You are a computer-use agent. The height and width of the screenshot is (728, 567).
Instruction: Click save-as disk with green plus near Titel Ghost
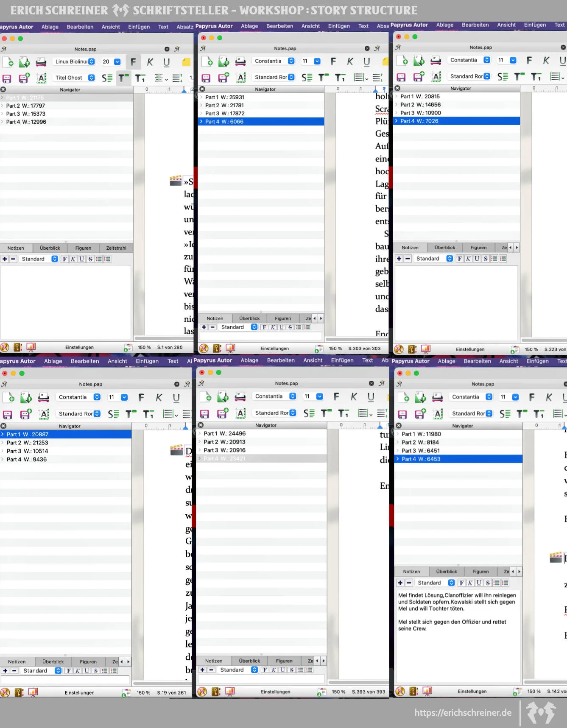pyautogui.click(x=24, y=78)
